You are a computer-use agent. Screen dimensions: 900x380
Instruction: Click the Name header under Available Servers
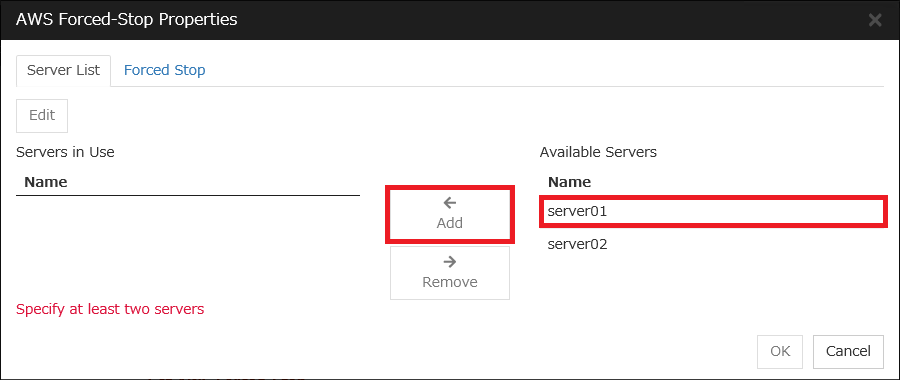click(569, 183)
